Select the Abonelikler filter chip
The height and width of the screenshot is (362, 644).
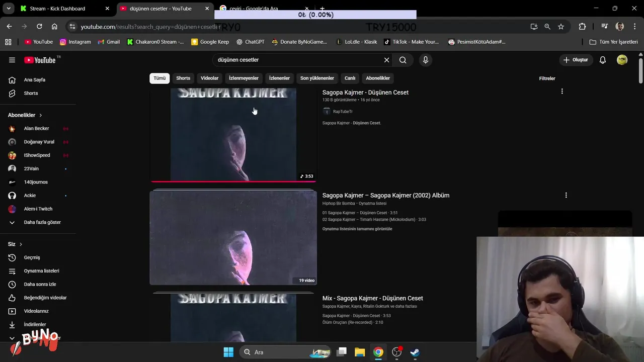(x=378, y=78)
